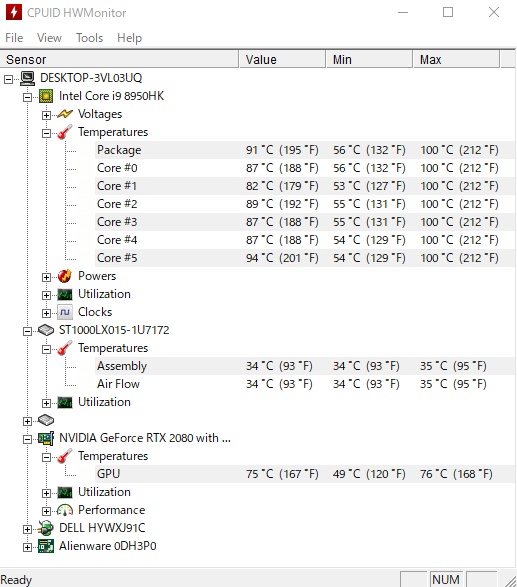This screenshot has height=587, width=517.
Task: Select the Core #5 temperature row
Action: click(305, 258)
